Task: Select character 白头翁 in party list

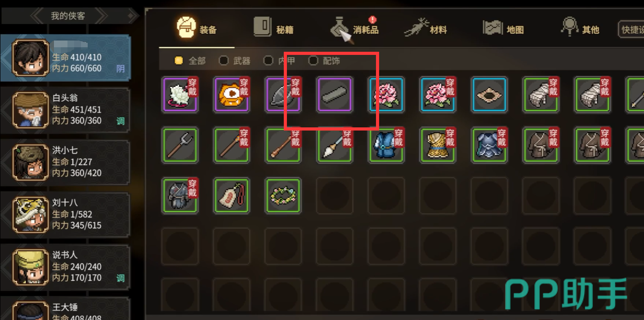Action: pyautogui.click(x=66, y=109)
